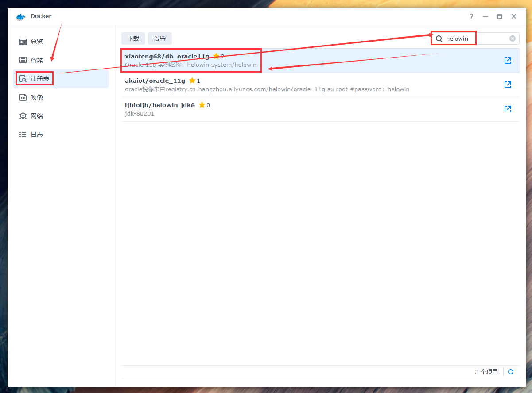Click the Docker whale logo
532x393 pixels.
[21, 17]
